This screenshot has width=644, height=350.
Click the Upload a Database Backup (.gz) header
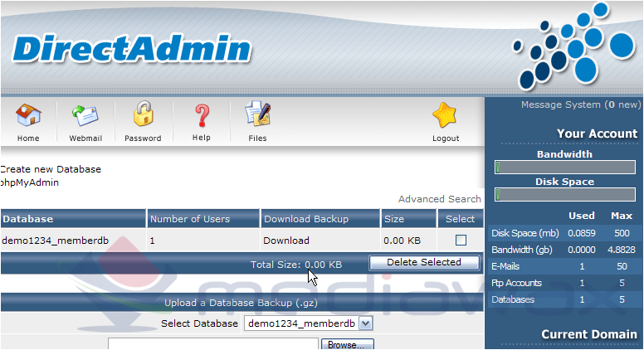tap(242, 303)
